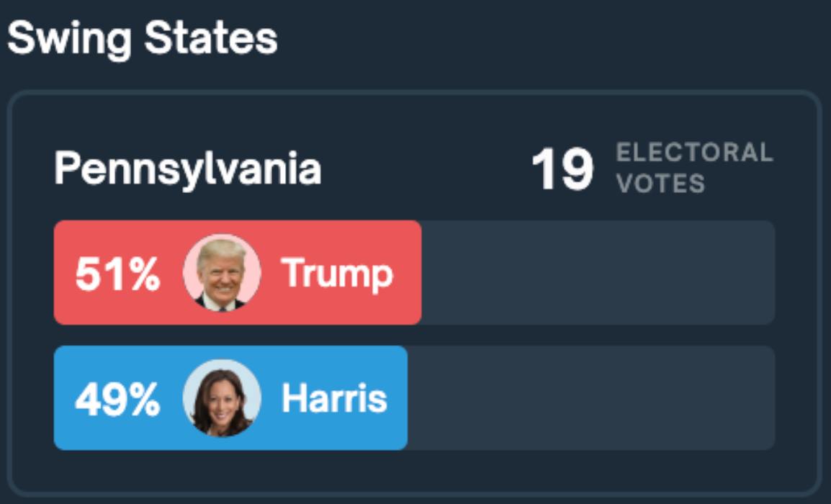This screenshot has width=831, height=504.
Task: Open the Pennsylvania state title
Action: pyautogui.click(x=188, y=168)
